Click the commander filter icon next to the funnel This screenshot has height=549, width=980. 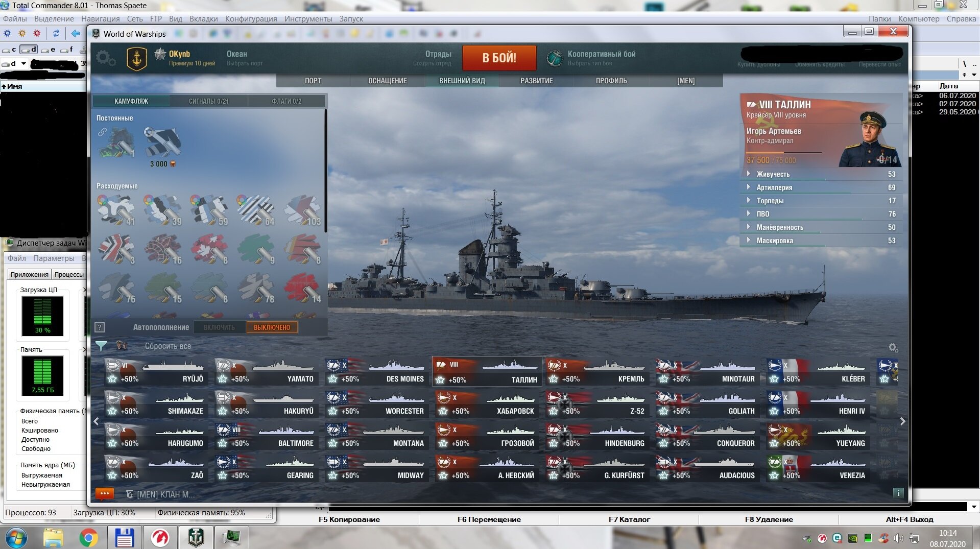click(x=122, y=346)
